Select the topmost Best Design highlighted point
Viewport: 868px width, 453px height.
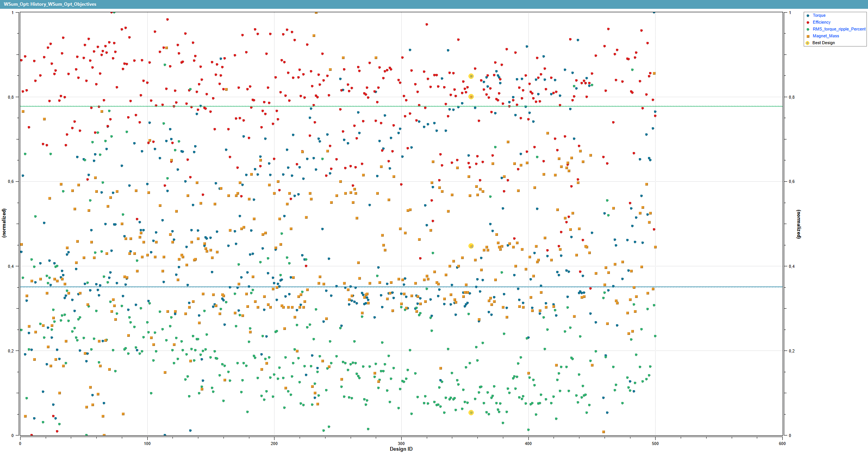(x=471, y=76)
